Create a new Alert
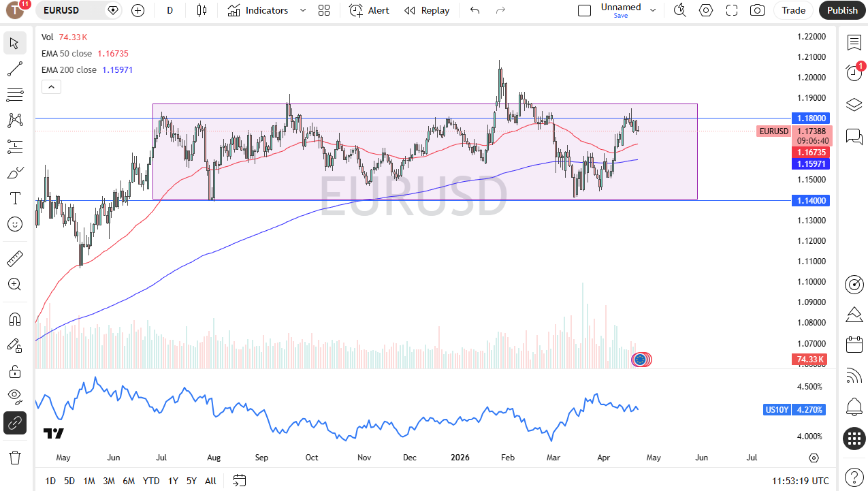868x491 pixels. pos(370,10)
